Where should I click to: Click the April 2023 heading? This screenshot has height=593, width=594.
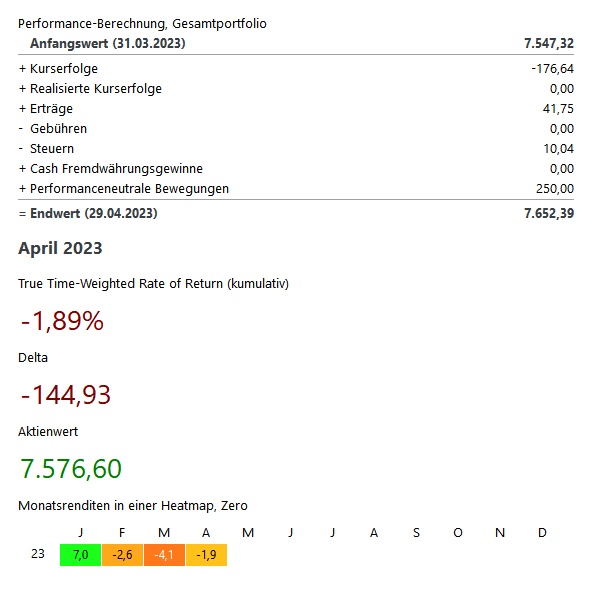pyautogui.click(x=60, y=248)
